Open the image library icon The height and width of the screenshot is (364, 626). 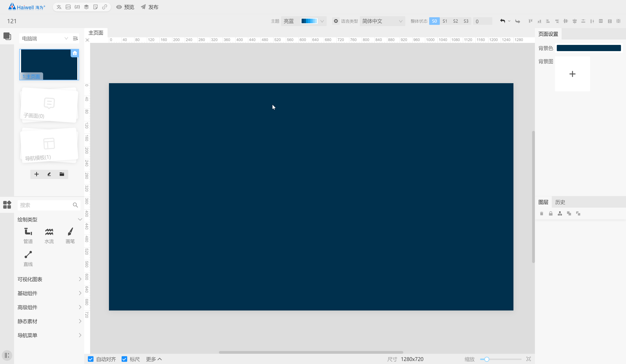68,7
